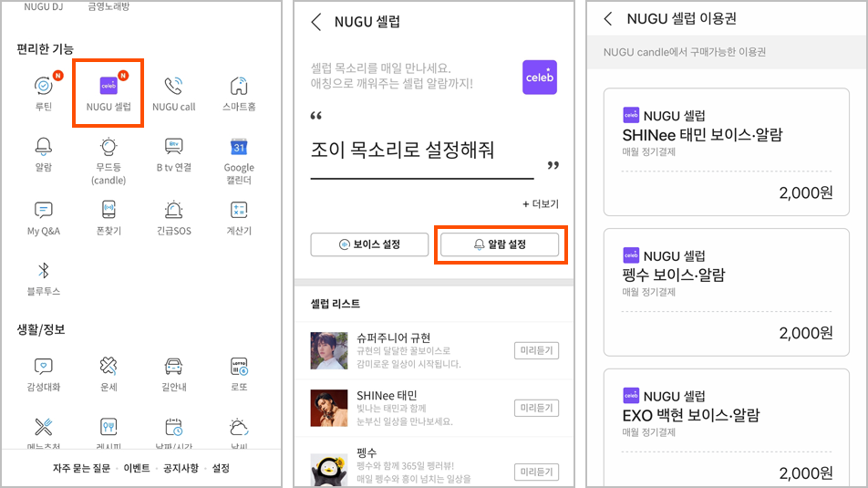Screen dimensions: 868x488
Task: Open SHINee 태민 보이스·알람 pass card
Action: (x=727, y=151)
